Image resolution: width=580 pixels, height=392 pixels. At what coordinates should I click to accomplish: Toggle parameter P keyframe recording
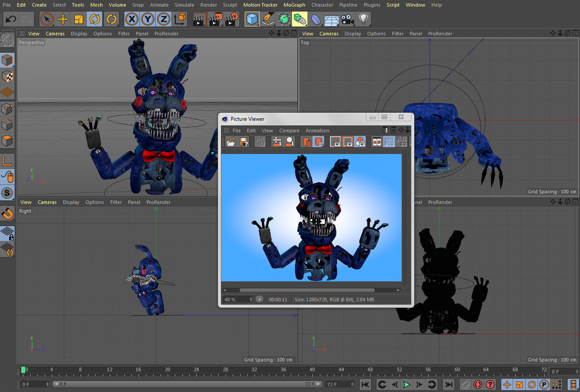544,385
